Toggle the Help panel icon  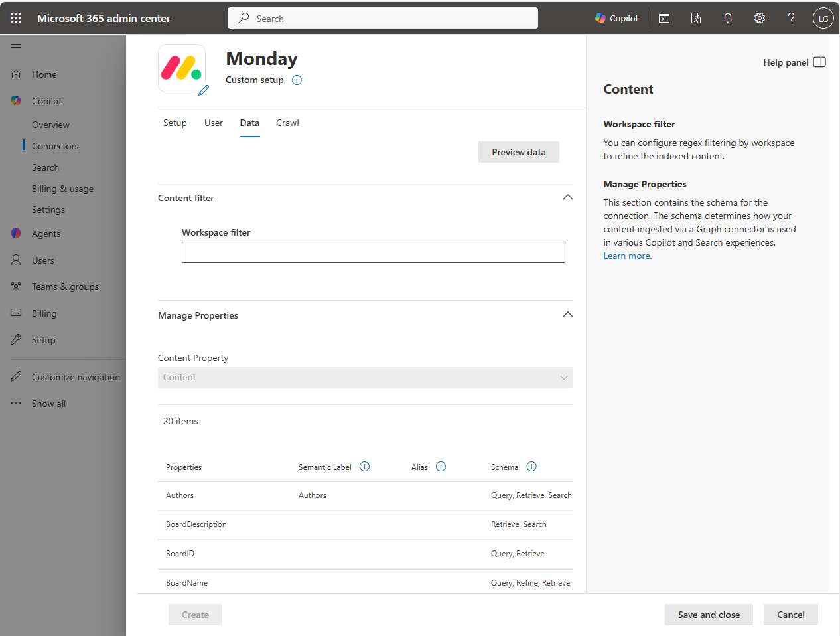819,62
